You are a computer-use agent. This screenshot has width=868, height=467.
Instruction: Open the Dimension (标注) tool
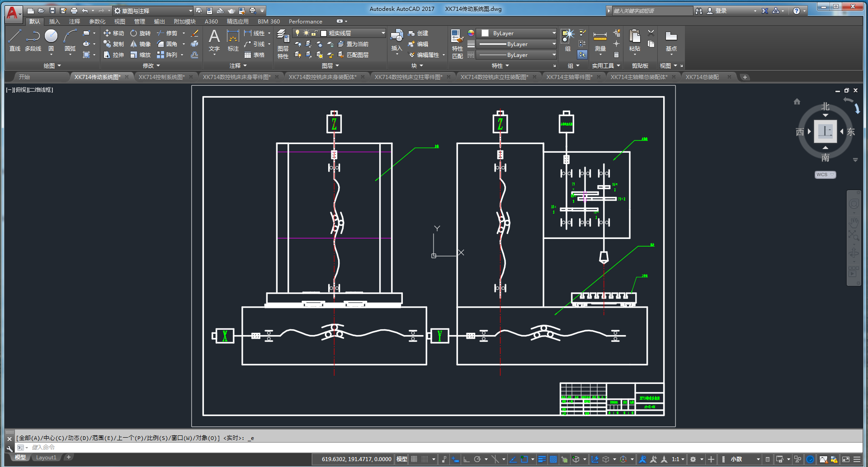(233, 40)
